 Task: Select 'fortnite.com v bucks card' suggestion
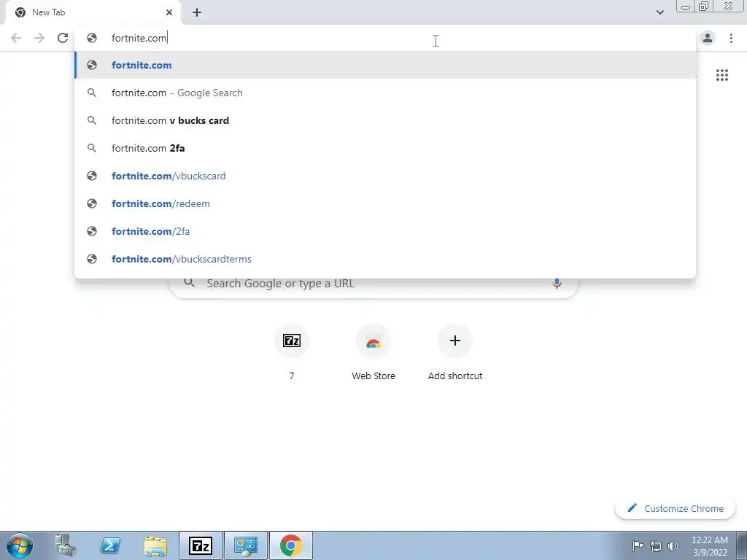[385, 120]
